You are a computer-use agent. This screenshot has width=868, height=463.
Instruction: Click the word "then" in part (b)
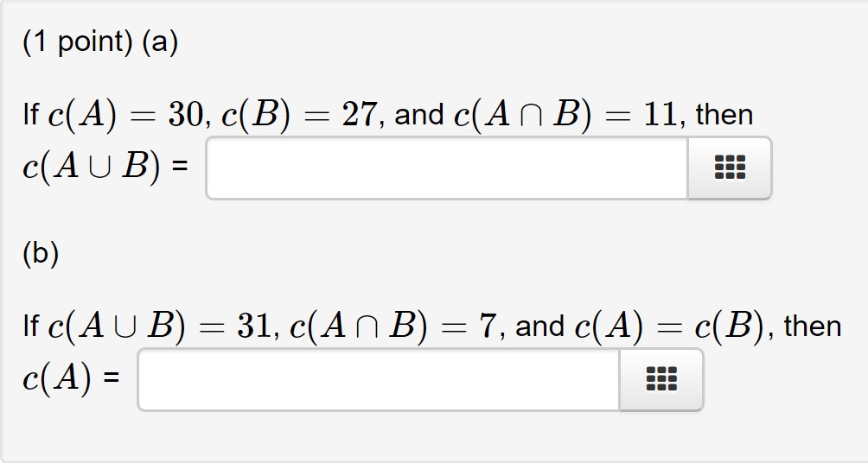tap(813, 327)
